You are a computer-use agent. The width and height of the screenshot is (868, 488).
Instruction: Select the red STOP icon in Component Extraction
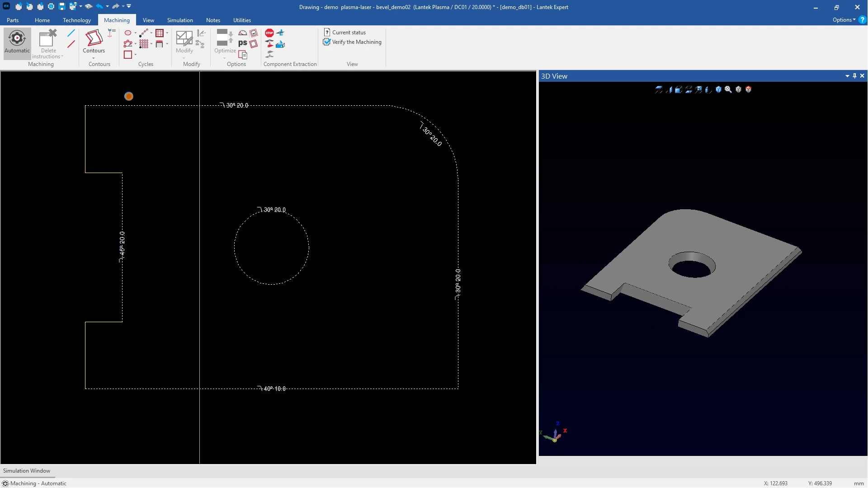[269, 33]
